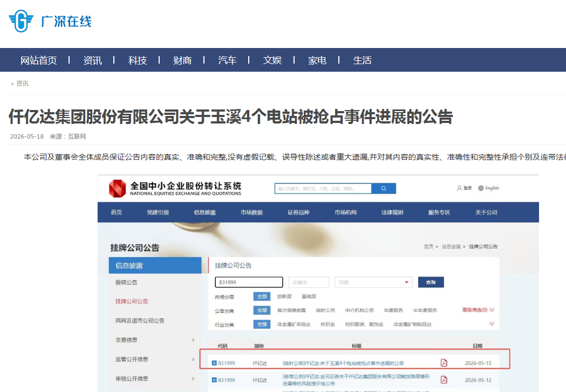Viewport: 566px width, 392px height.
Task: Select the 基础层 filter
Action: coord(309,297)
